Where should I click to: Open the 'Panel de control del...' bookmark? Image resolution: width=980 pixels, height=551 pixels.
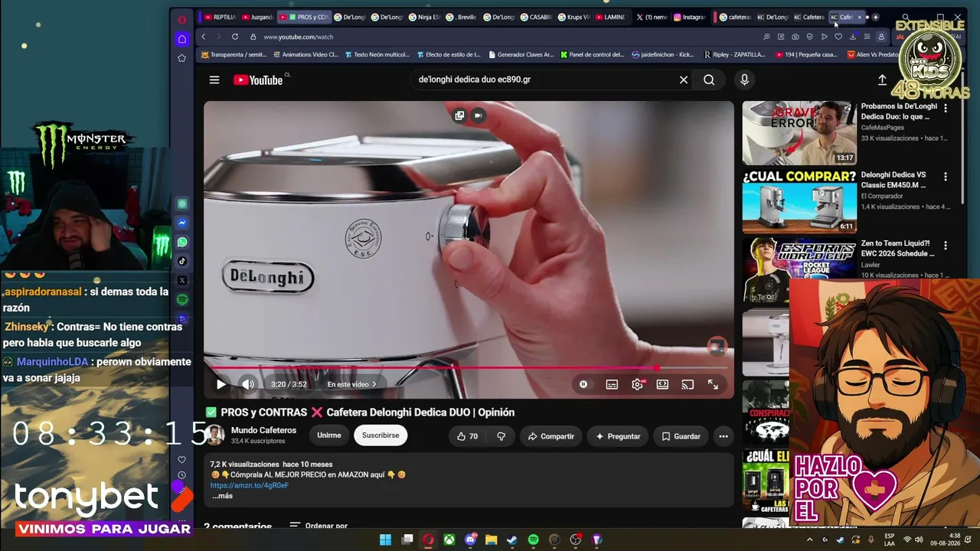(x=593, y=55)
